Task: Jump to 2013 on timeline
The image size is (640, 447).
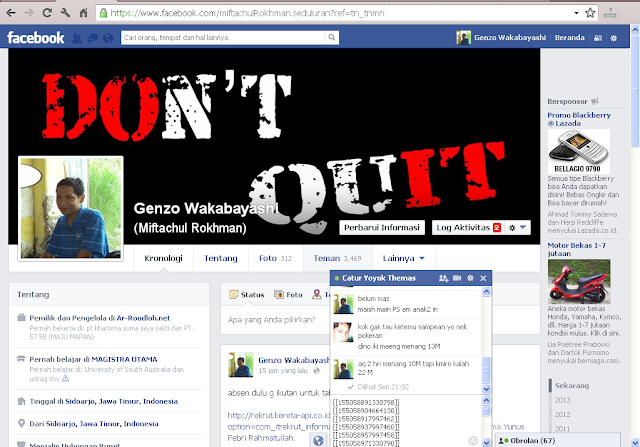Action: click(562, 400)
